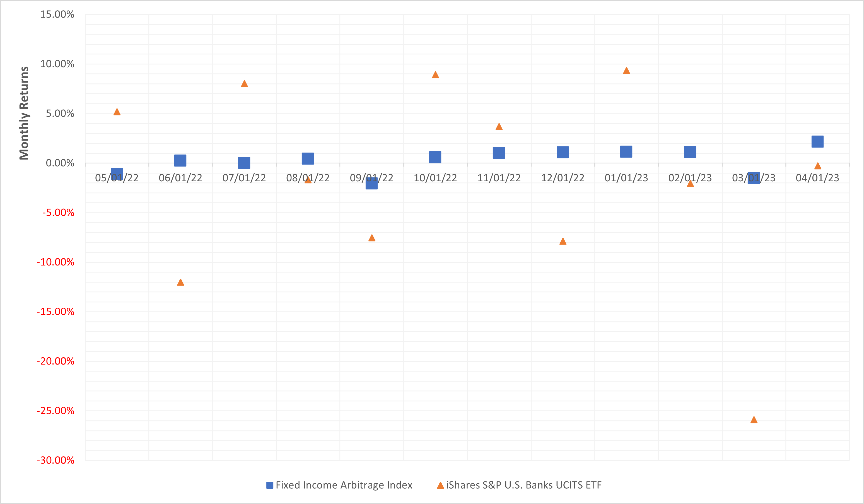Click the 10/01/22 axis date label
Image resolution: width=864 pixels, height=504 pixels.
pyautogui.click(x=435, y=178)
